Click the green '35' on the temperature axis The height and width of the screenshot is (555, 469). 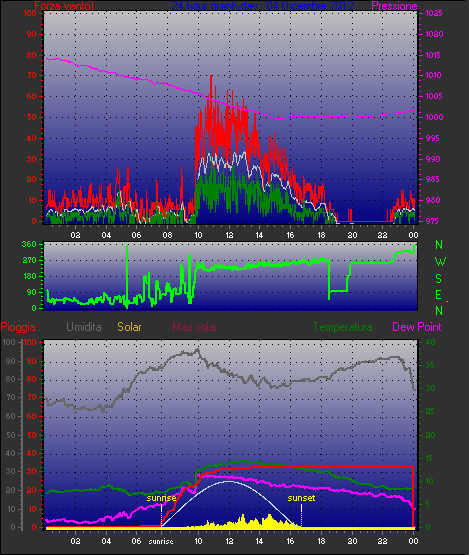click(x=430, y=365)
